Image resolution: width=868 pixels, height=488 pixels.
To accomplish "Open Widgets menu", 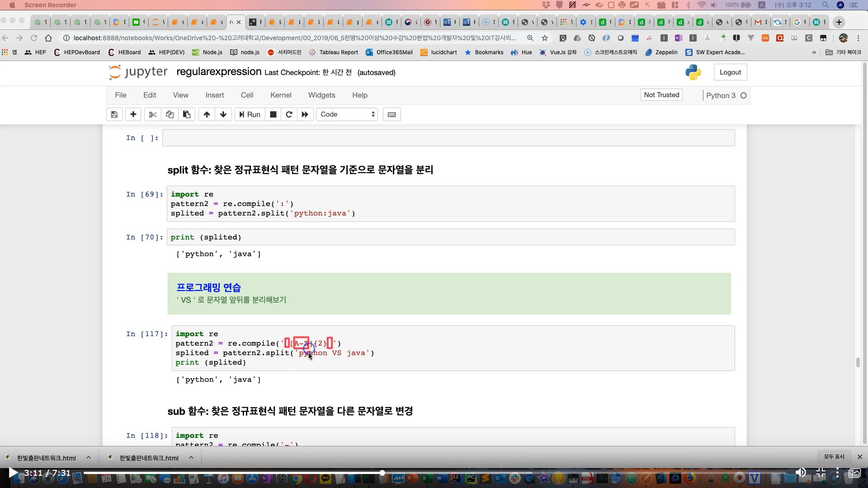I will coord(322,95).
